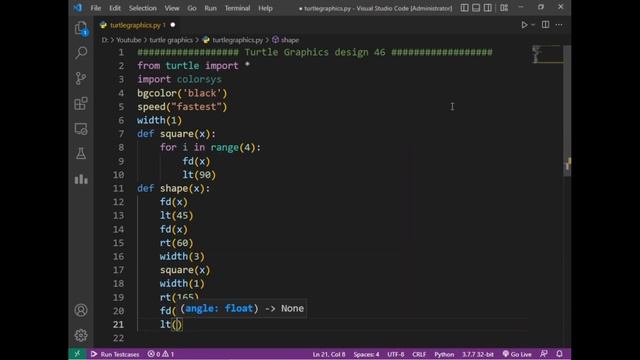The height and width of the screenshot is (360, 640).
Task: Toggle the bottom panel layout icon
Action: point(476,8)
